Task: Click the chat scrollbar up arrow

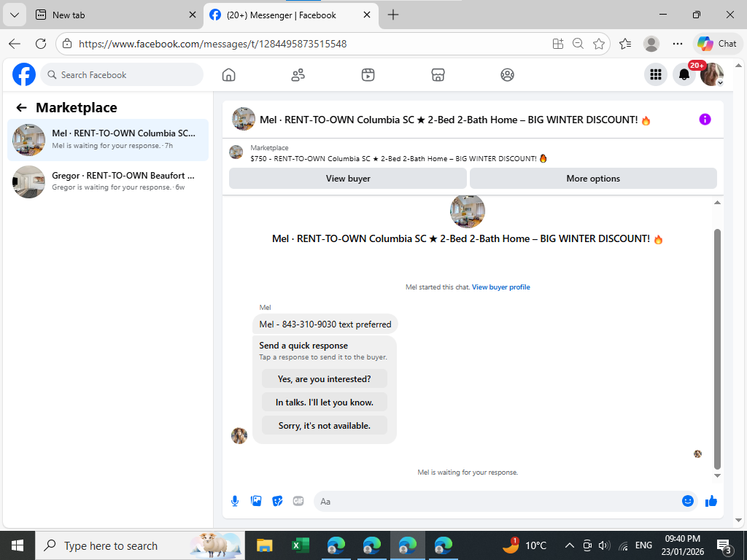Action: [x=717, y=203]
